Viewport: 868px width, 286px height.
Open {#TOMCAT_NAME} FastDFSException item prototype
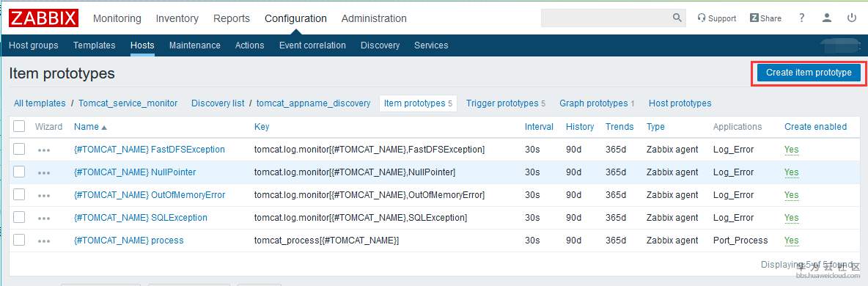(150, 150)
